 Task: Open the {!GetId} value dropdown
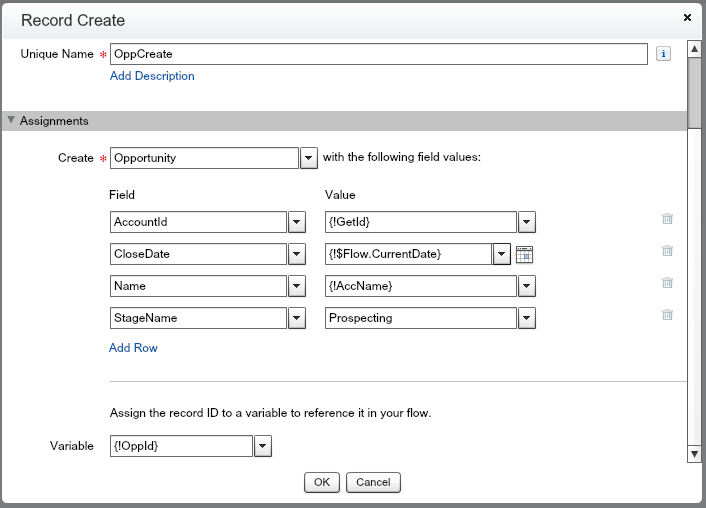point(528,222)
